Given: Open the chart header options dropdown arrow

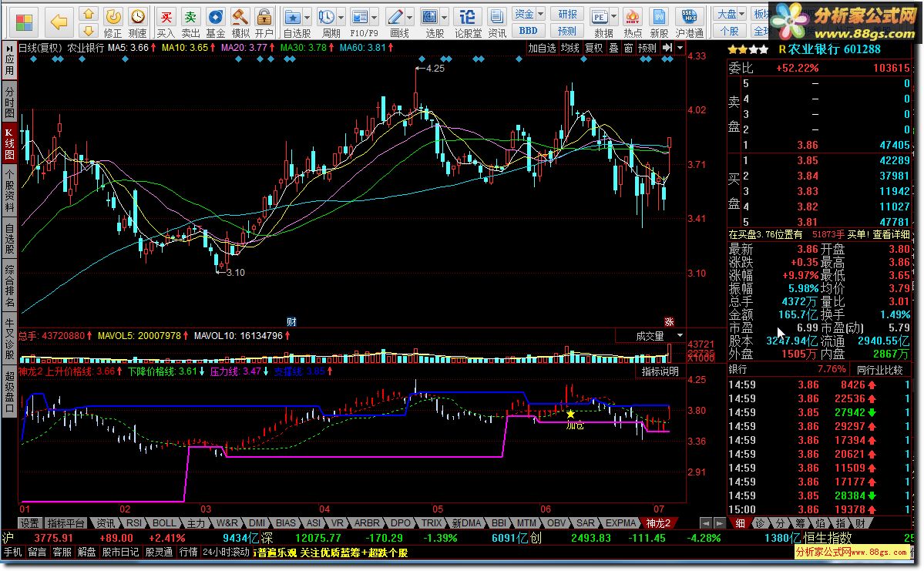Looking at the screenshot, I should tap(680, 48).
